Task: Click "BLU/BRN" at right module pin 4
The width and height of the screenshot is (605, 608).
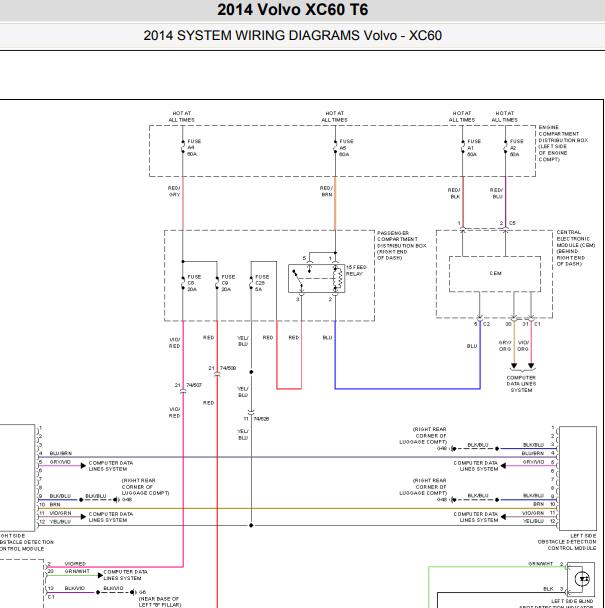Action: pos(532,453)
